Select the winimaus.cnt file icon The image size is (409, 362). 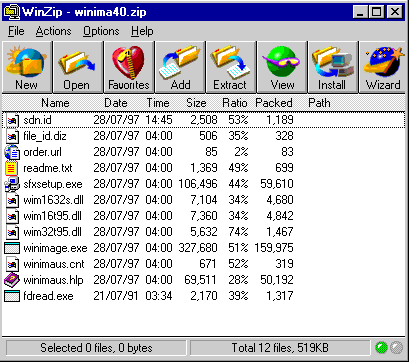12,264
